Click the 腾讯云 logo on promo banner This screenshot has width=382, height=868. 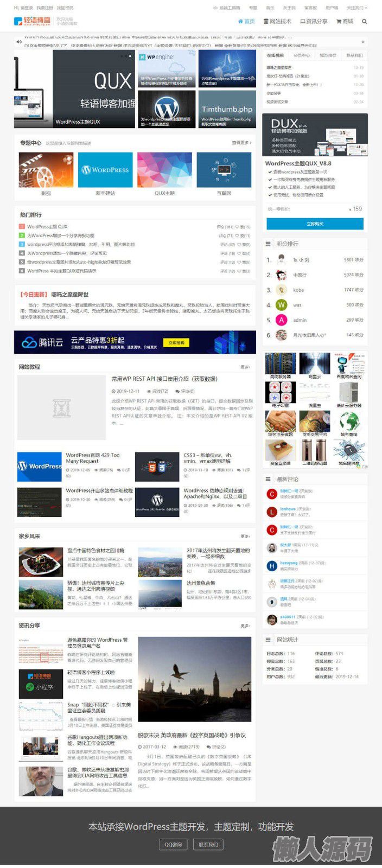tap(42, 343)
